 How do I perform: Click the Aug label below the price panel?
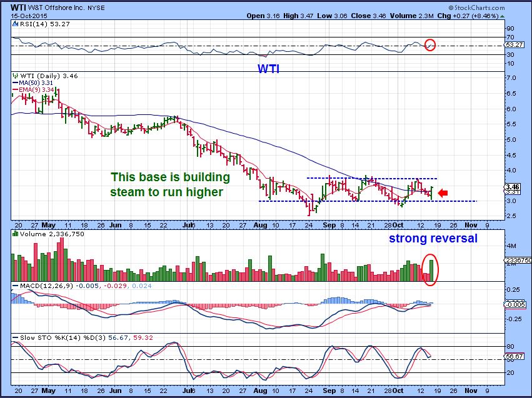(260, 225)
